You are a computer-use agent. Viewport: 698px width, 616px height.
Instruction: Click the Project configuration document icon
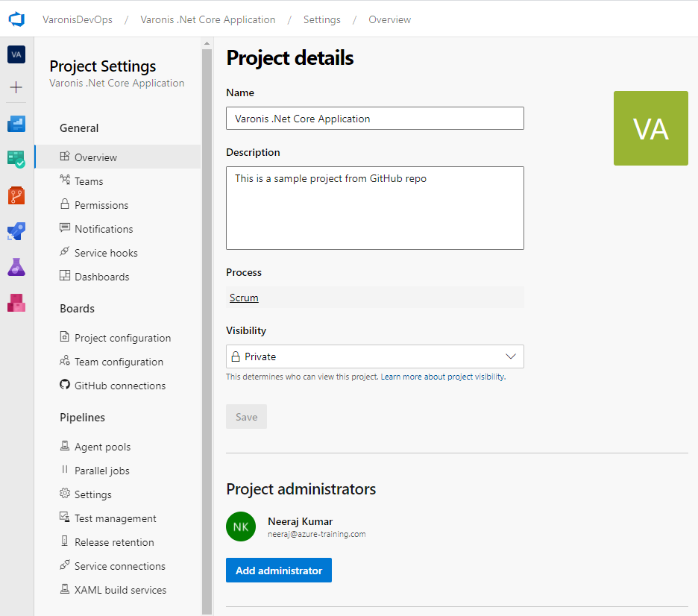[x=65, y=337]
